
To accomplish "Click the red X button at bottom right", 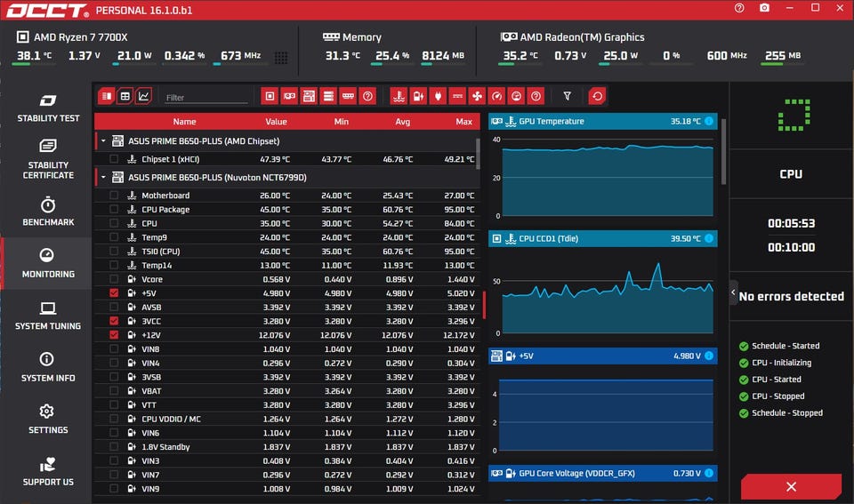I will tap(791, 487).
